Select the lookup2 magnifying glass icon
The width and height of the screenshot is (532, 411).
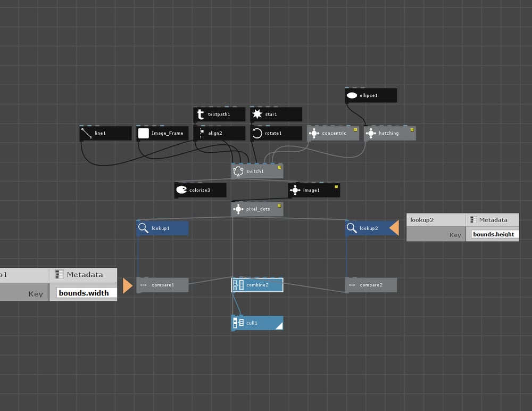pos(352,228)
